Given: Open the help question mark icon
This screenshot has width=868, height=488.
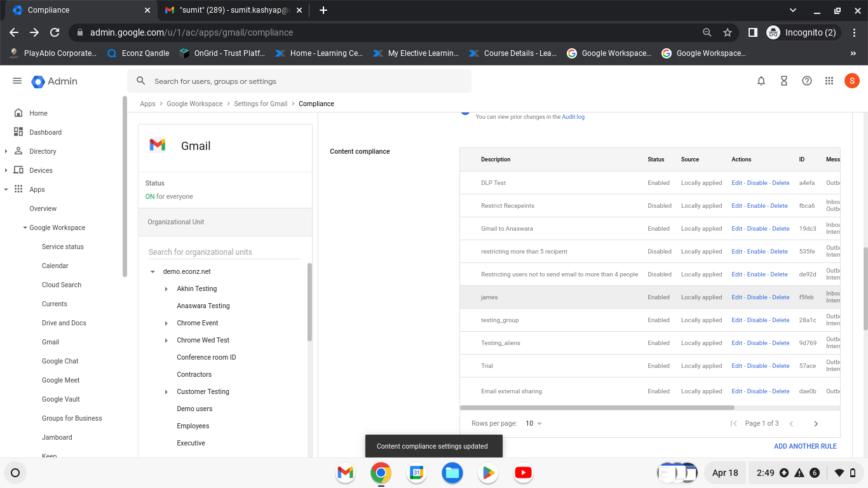Looking at the screenshot, I should tap(807, 81).
